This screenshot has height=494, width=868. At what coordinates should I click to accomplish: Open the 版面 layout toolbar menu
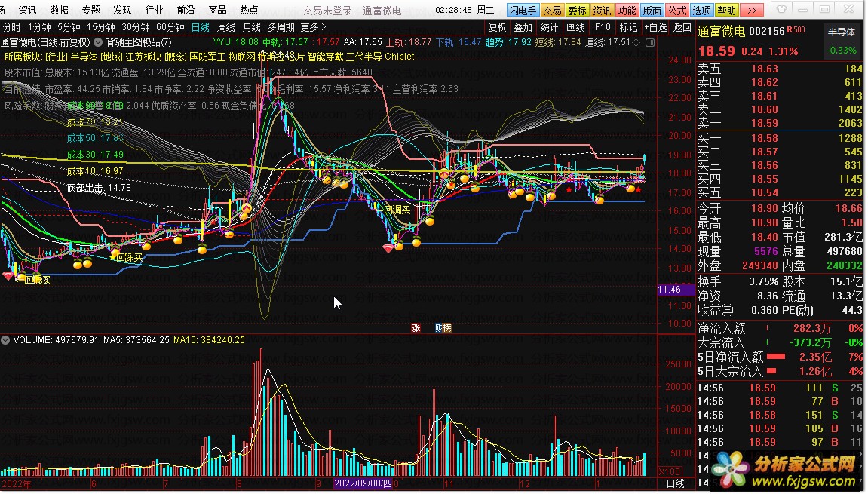pos(652,11)
